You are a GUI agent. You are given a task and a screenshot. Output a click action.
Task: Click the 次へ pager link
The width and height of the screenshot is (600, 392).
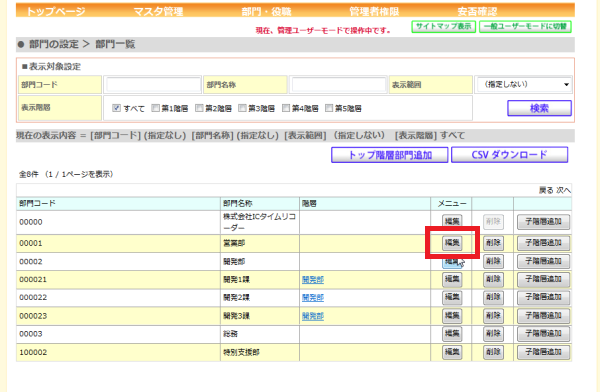563,190
